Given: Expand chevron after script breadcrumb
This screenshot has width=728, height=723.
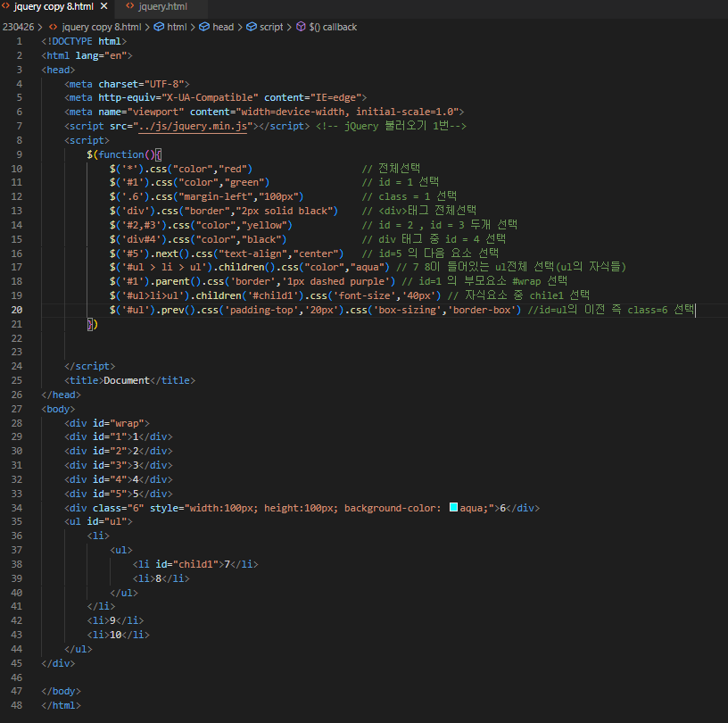Looking at the screenshot, I should 289,27.
